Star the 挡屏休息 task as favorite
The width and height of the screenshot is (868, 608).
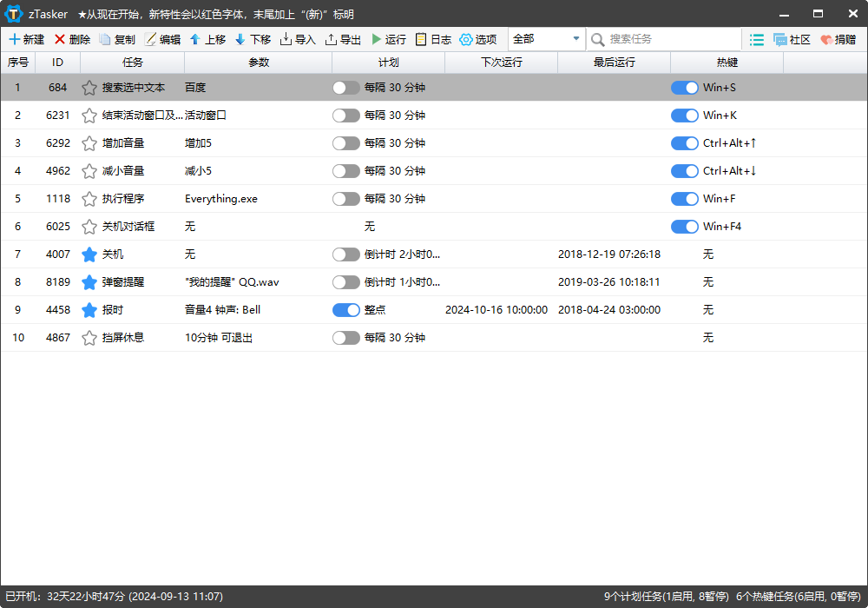click(x=89, y=337)
